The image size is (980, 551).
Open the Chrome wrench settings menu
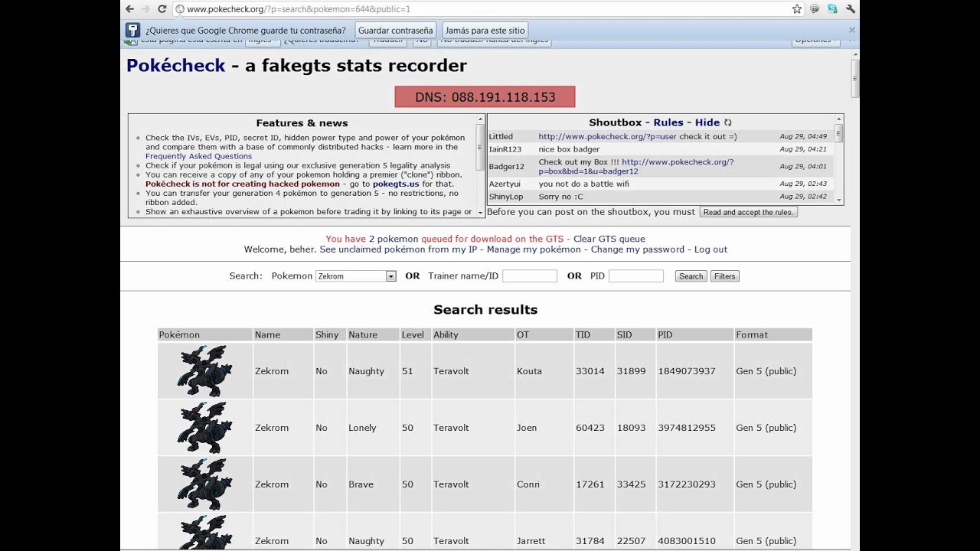(850, 9)
